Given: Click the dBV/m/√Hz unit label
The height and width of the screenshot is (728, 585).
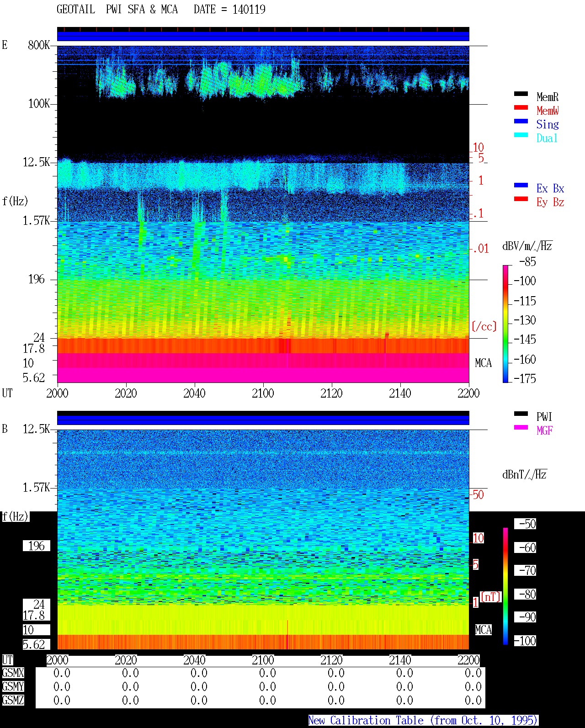Looking at the screenshot, I should [x=527, y=246].
